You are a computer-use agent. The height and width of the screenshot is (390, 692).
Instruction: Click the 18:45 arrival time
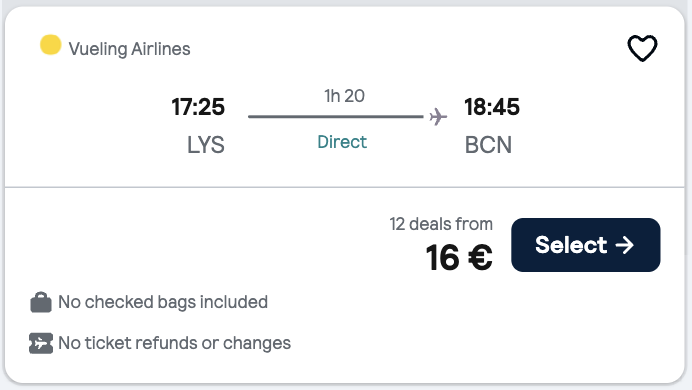tap(492, 107)
